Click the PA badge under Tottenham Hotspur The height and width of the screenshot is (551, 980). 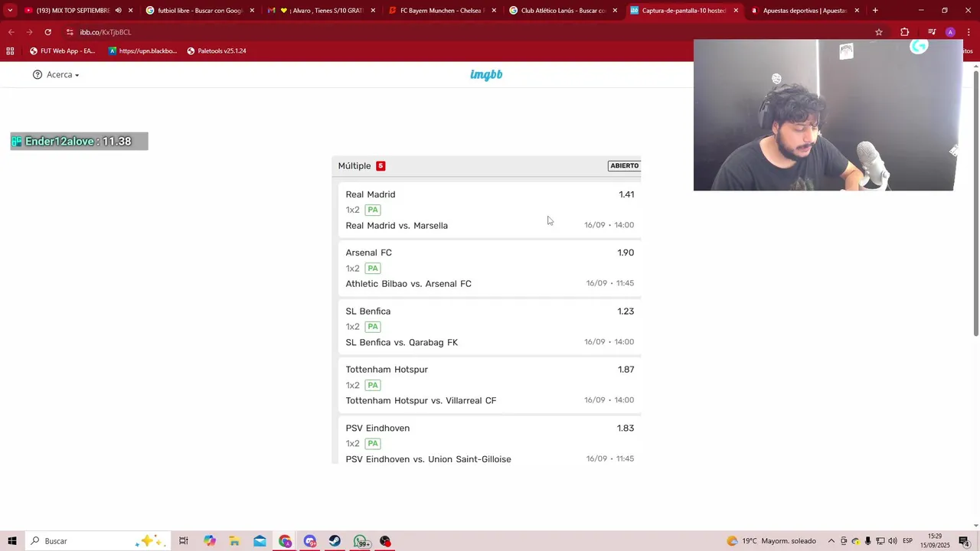(373, 385)
